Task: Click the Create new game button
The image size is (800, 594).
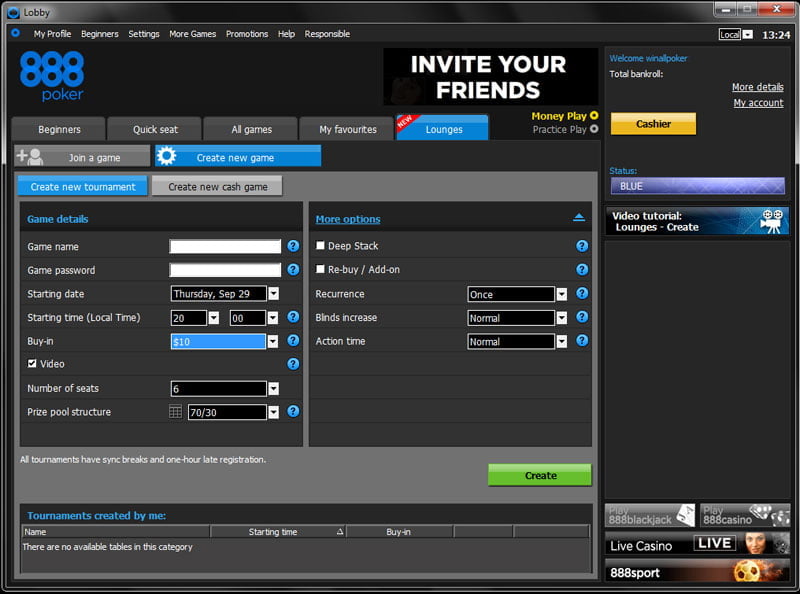Action: pos(238,156)
